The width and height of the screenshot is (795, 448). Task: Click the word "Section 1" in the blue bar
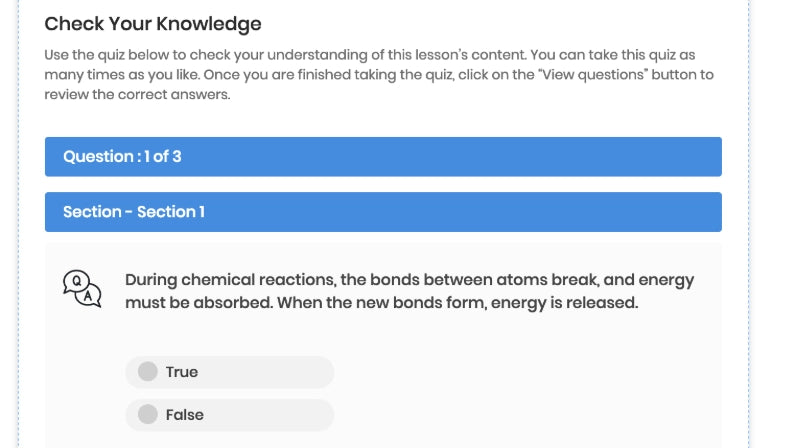171,212
